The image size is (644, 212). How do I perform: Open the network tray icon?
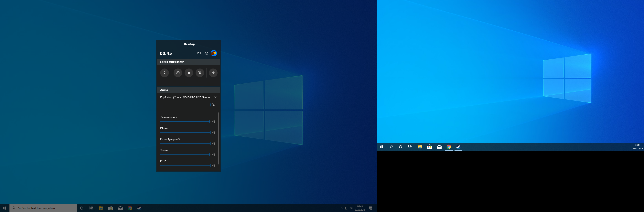(347, 208)
